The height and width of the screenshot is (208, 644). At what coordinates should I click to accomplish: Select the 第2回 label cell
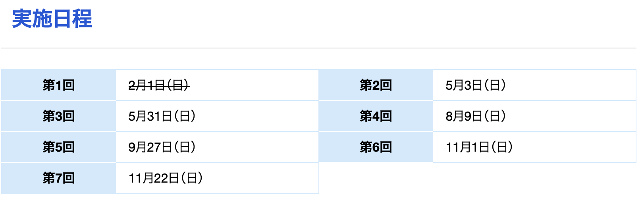pos(376,85)
